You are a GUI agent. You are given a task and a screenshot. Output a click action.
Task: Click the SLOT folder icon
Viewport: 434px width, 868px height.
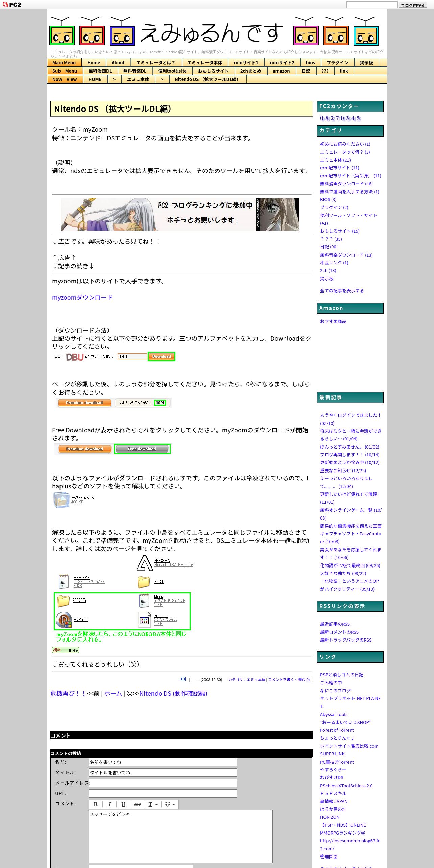pyautogui.click(x=144, y=582)
